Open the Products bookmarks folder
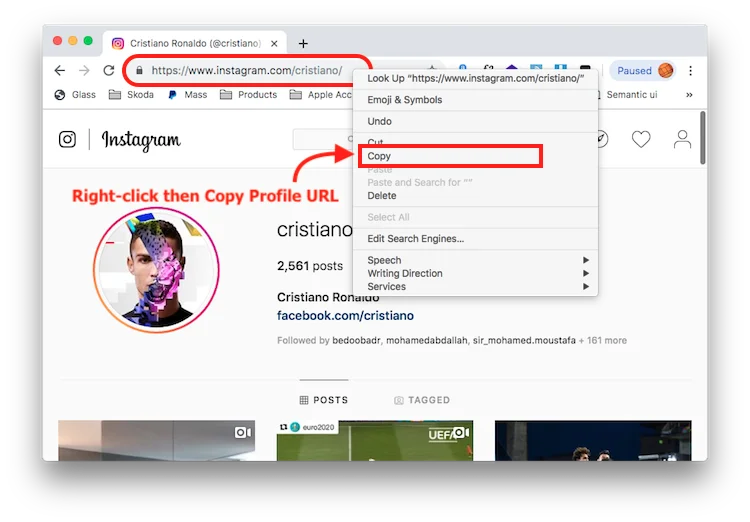The image size is (750, 522). point(248,95)
